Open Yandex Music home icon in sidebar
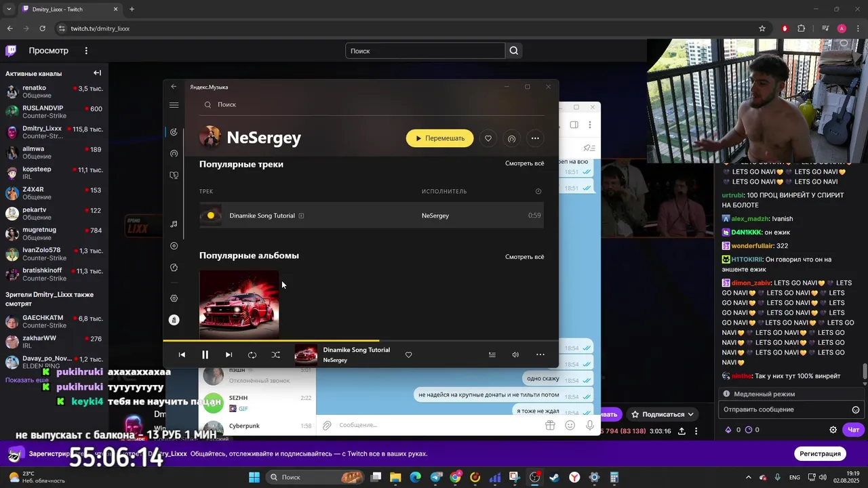Viewport: 868px width, 488px height. point(174,132)
